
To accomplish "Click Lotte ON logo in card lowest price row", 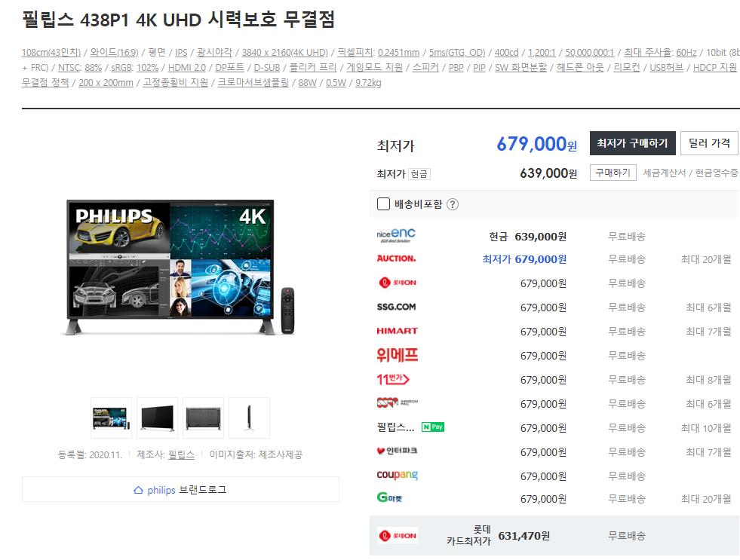I will click(x=398, y=535).
